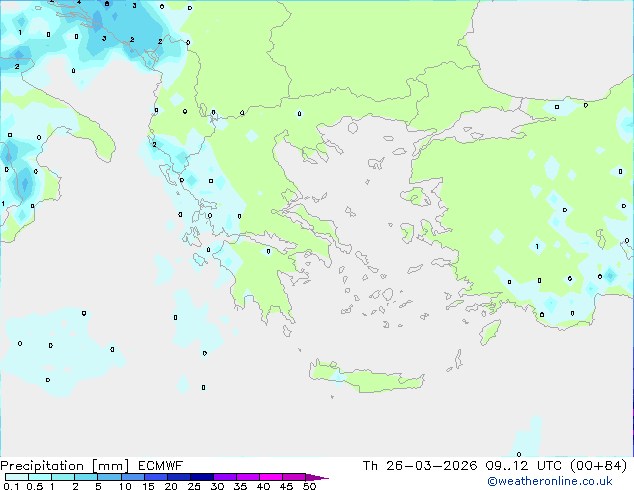Viewport: 634px width, 490px height.
Task: Click the legend value '0.5'
Action: pos(34,486)
